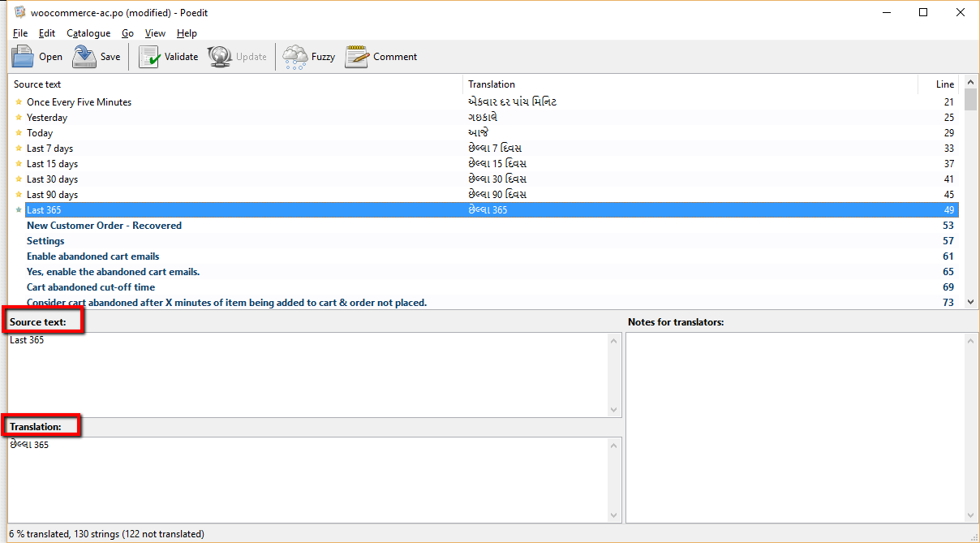Select the Yesterday string row

(x=484, y=118)
